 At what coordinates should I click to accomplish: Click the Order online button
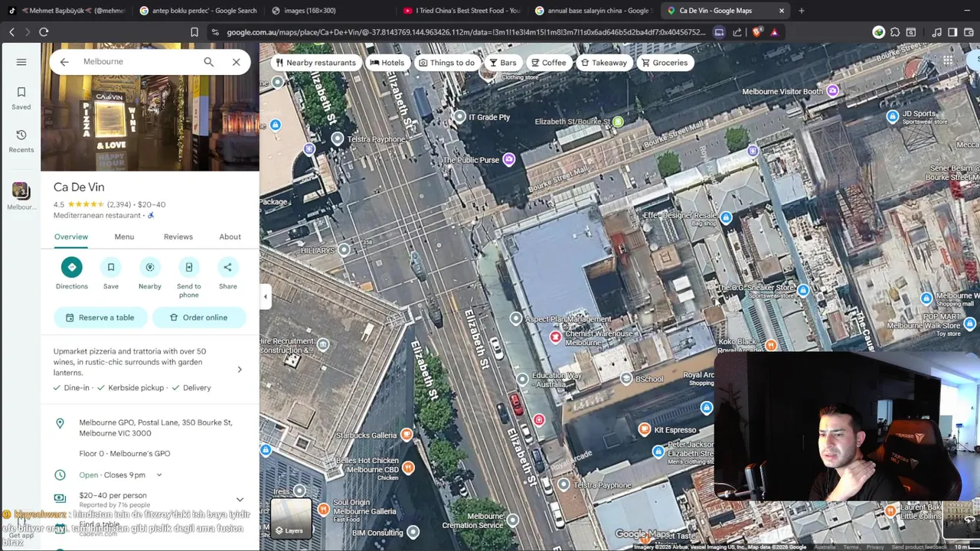coord(199,318)
